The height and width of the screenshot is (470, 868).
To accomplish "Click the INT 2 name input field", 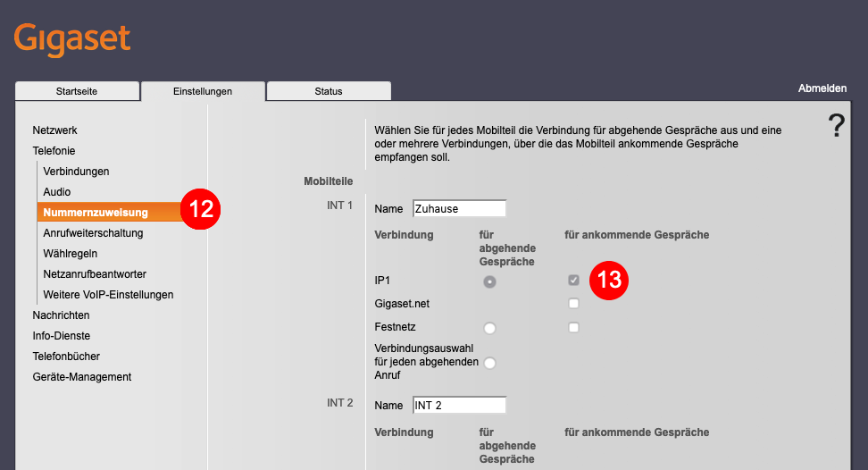I will [460, 406].
